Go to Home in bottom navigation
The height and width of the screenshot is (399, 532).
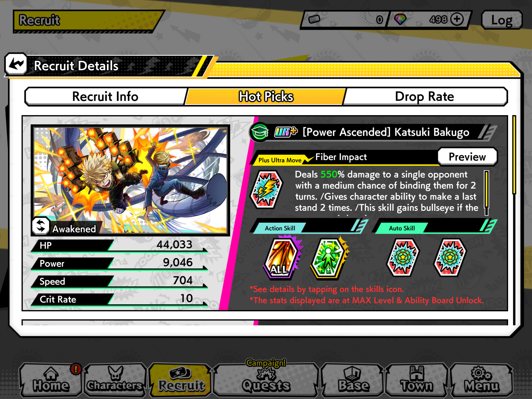[50, 380]
